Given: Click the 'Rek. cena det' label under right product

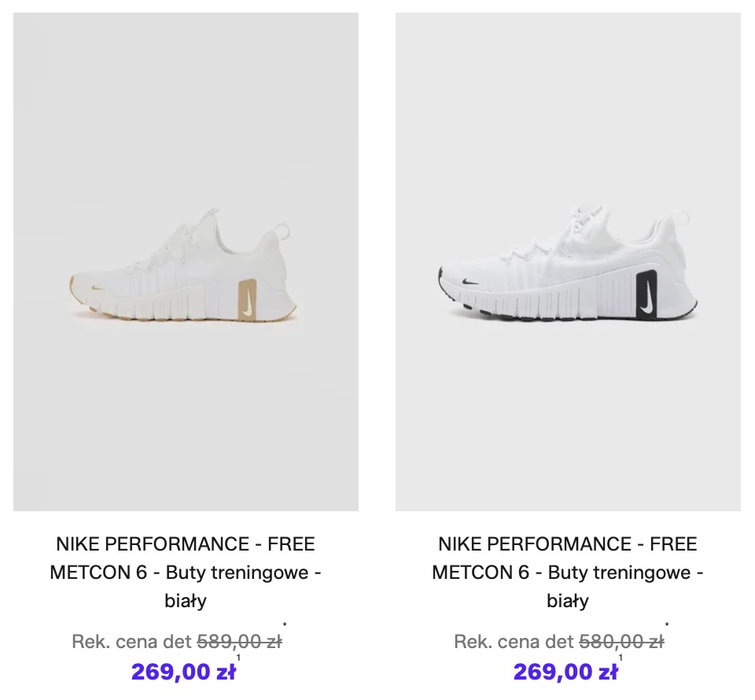Looking at the screenshot, I should [x=514, y=642].
